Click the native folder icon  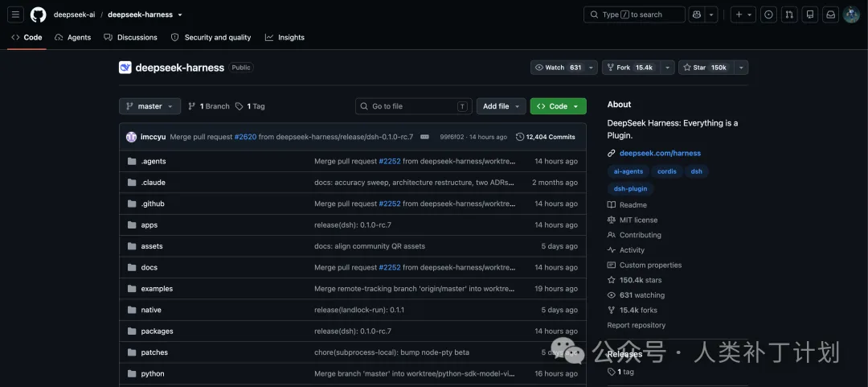132,310
